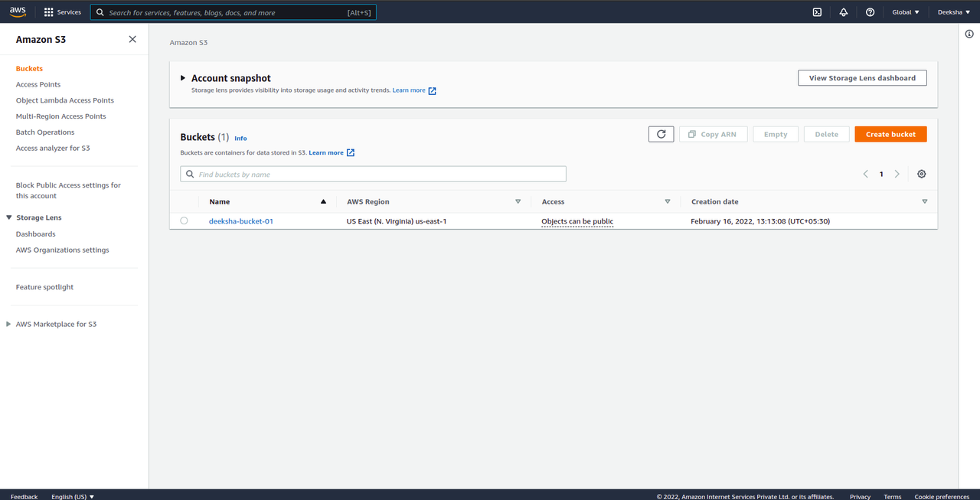Screen dimensions: 980x500
Task: Go to next page of buckets
Action: click(897, 174)
